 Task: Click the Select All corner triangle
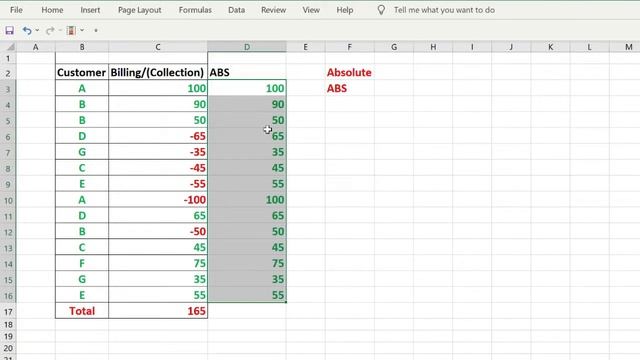(x=10, y=47)
